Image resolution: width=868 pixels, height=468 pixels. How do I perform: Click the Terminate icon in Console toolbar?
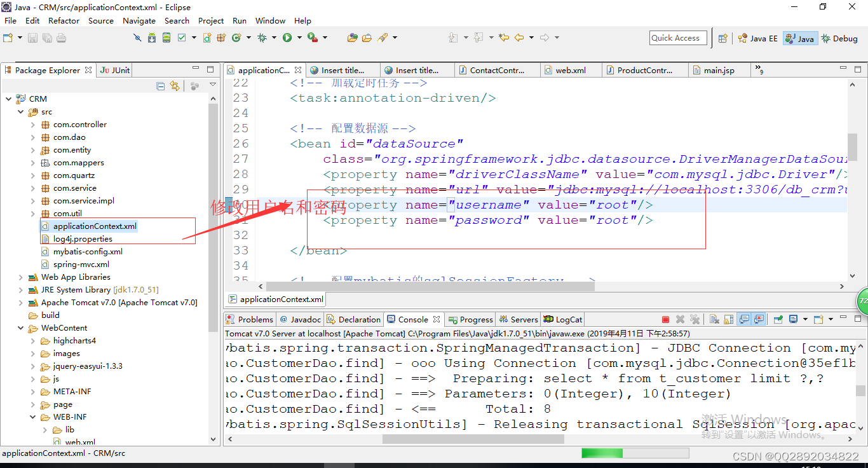click(x=665, y=319)
